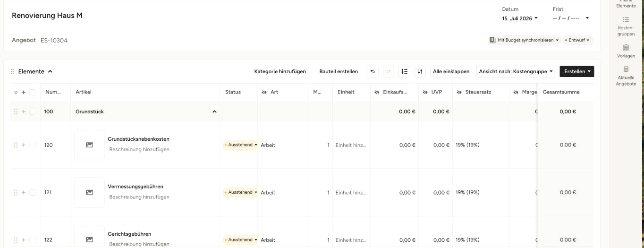Click the image placeholder for Gerichtsgebühren
The width and height of the screenshot is (644, 248).
tap(89, 237)
